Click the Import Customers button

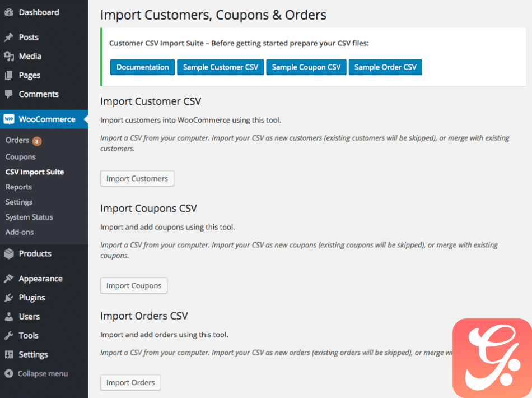(137, 179)
